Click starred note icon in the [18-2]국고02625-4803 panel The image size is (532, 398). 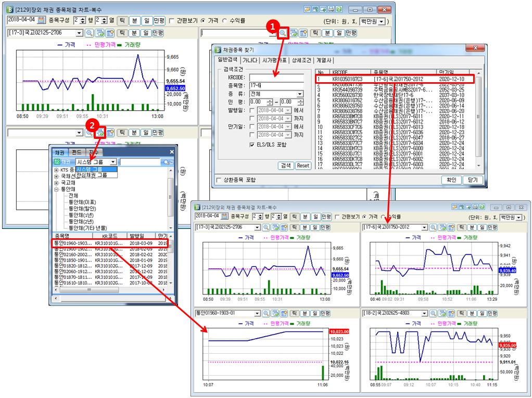click(x=451, y=313)
